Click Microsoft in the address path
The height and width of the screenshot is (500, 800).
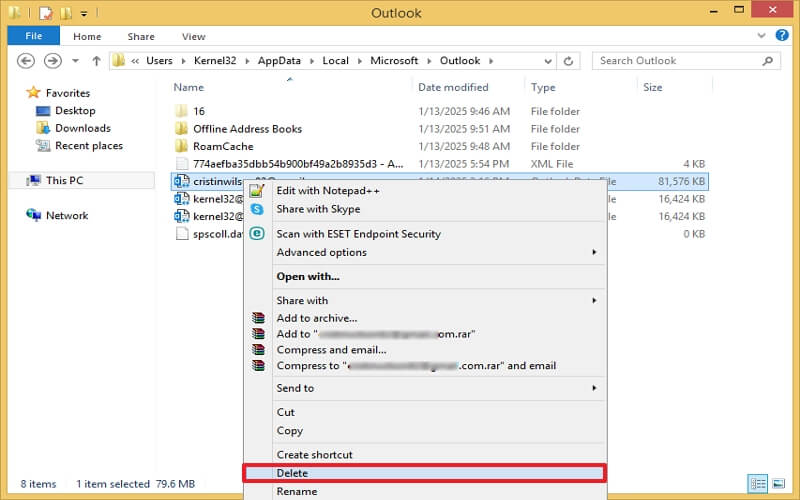pos(394,61)
